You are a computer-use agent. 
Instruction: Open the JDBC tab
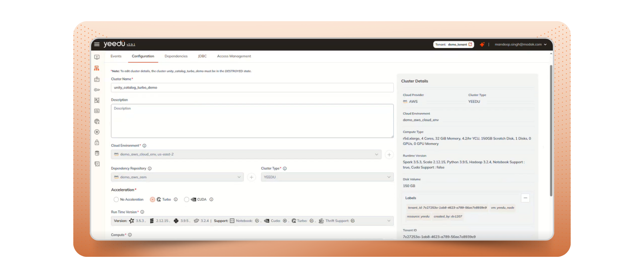pos(202,56)
